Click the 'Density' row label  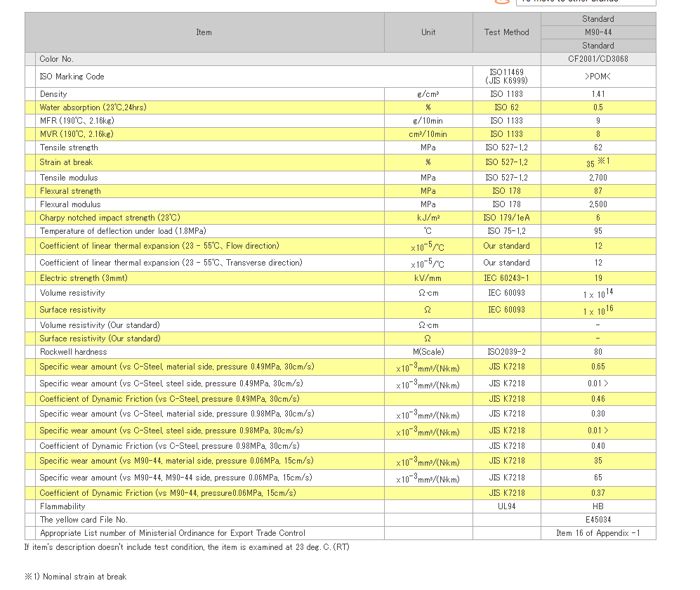(x=53, y=94)
